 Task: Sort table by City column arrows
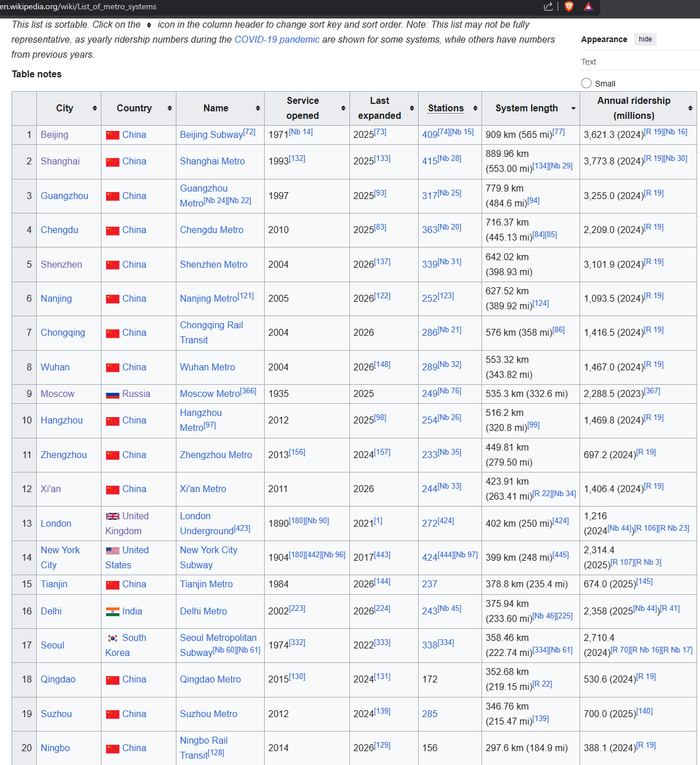coord(95,108)
